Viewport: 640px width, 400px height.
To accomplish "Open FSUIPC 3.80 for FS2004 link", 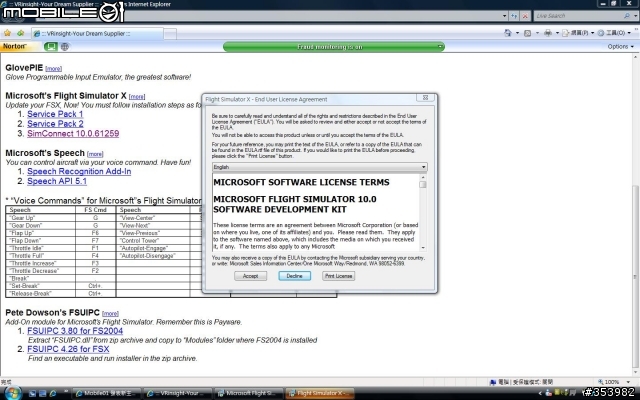I will 75,331.
